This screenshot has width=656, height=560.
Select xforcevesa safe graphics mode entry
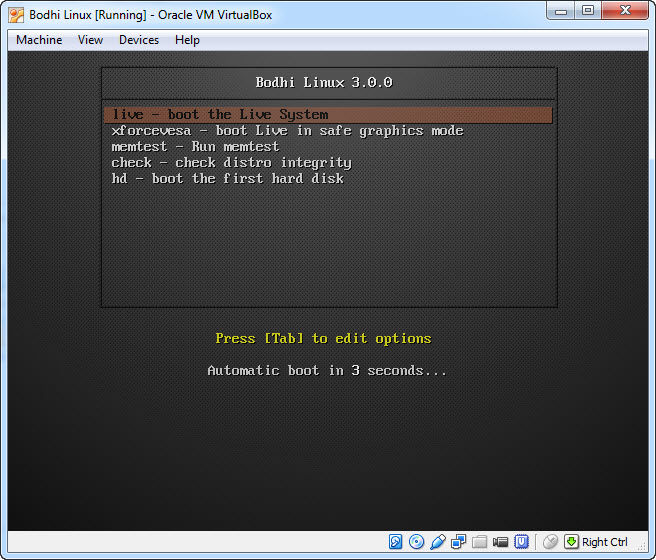(x=328, y=131)
